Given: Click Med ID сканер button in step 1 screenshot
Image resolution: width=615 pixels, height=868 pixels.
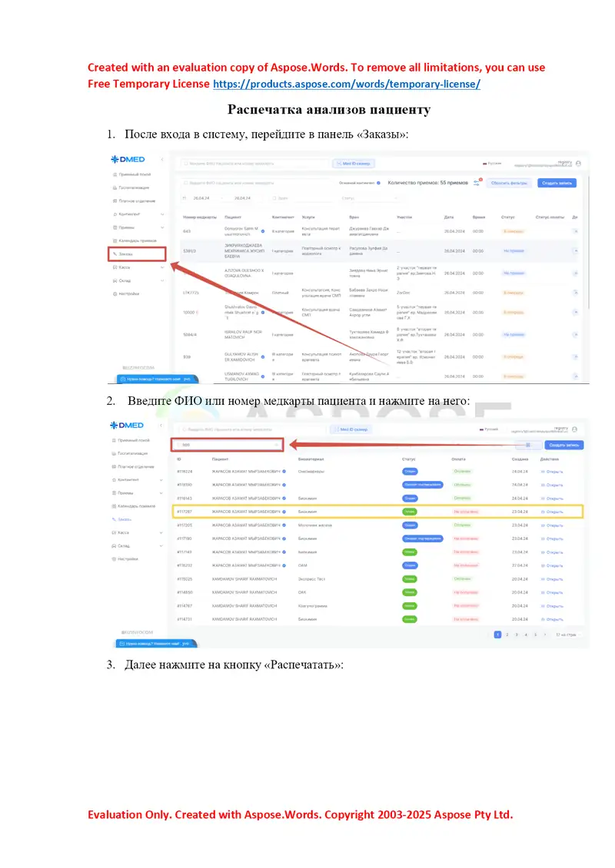Looking at the screenshot, I should [354, 164].
